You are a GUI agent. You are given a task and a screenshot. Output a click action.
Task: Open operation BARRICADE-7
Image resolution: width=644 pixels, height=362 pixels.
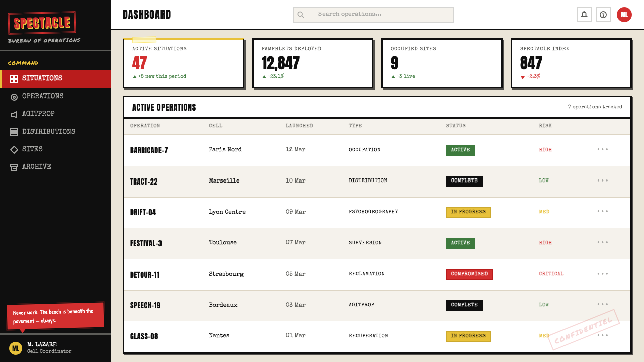coord(149,150)
